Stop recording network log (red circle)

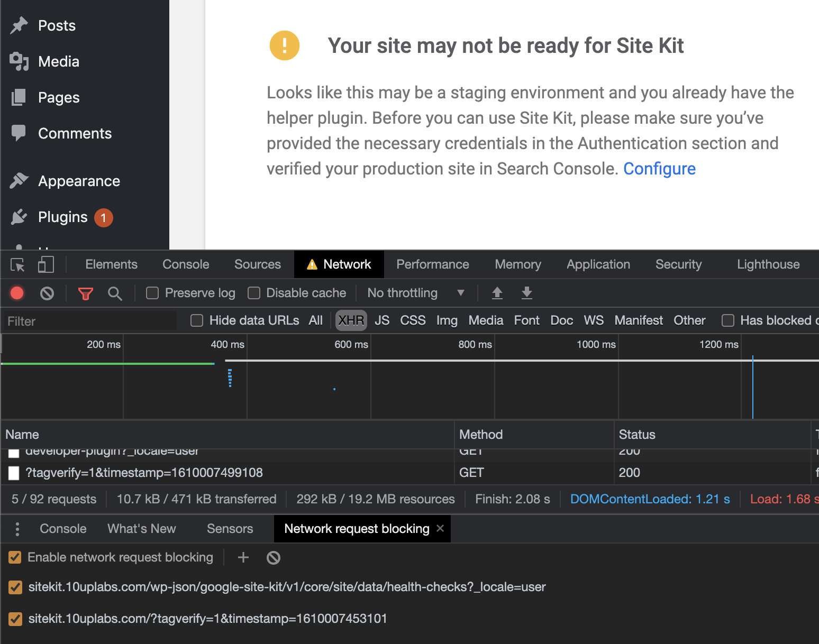[17, 293]
